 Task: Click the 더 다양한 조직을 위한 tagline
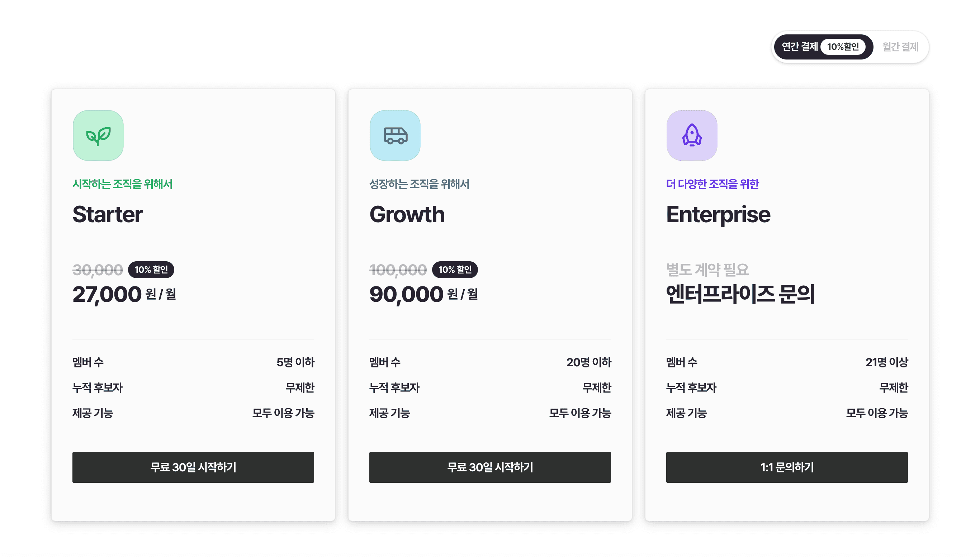click(x=712, y=184)
